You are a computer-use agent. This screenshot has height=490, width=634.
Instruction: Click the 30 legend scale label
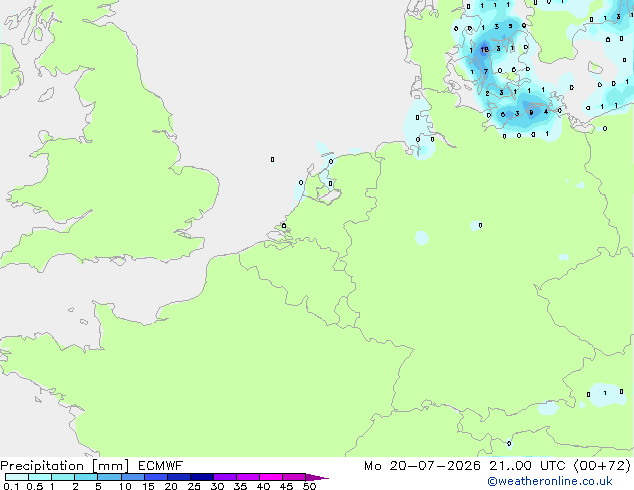point(217,486)
